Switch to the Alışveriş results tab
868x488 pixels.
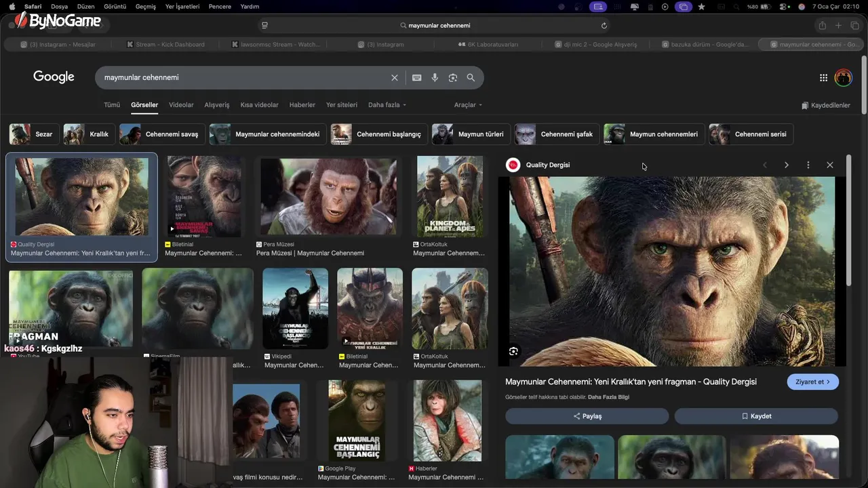pyautogui.click(x=217, y=105)
